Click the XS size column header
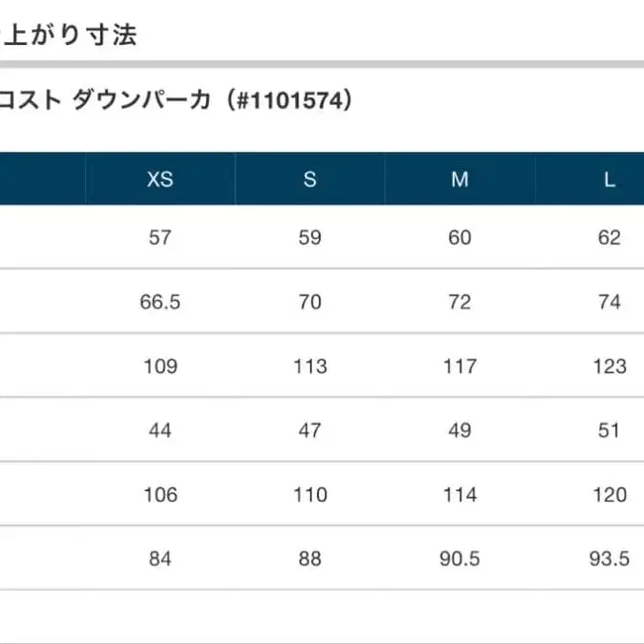 point(160,179)
